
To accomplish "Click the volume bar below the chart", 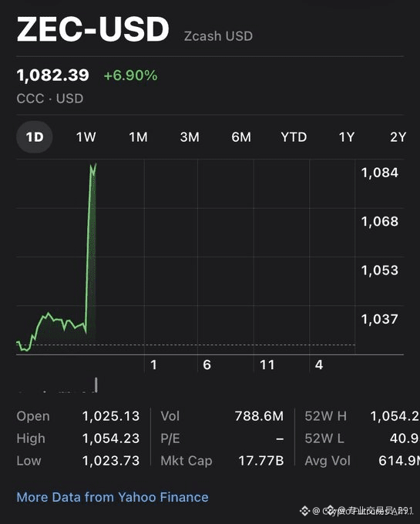I will pyautogui.click(x=96, y=385).
